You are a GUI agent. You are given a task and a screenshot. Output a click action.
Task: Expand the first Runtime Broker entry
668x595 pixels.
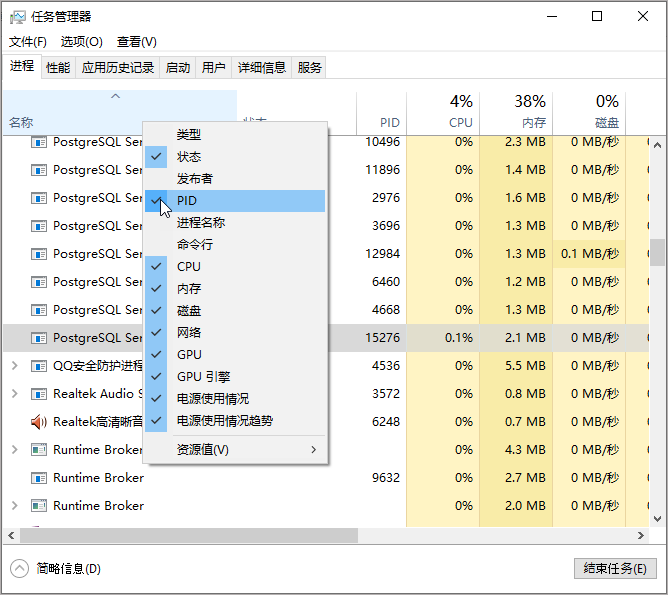click(14, 450)
